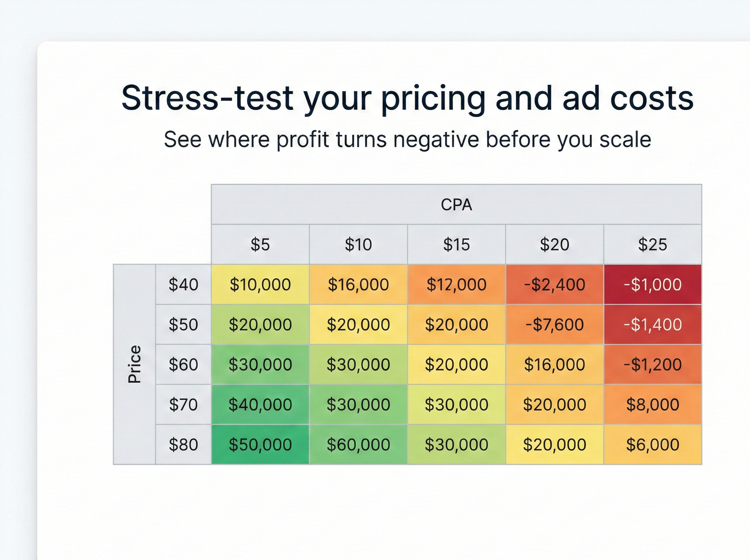Click the $80 price row header
The image size is (750, 560).
click(183, 444)
